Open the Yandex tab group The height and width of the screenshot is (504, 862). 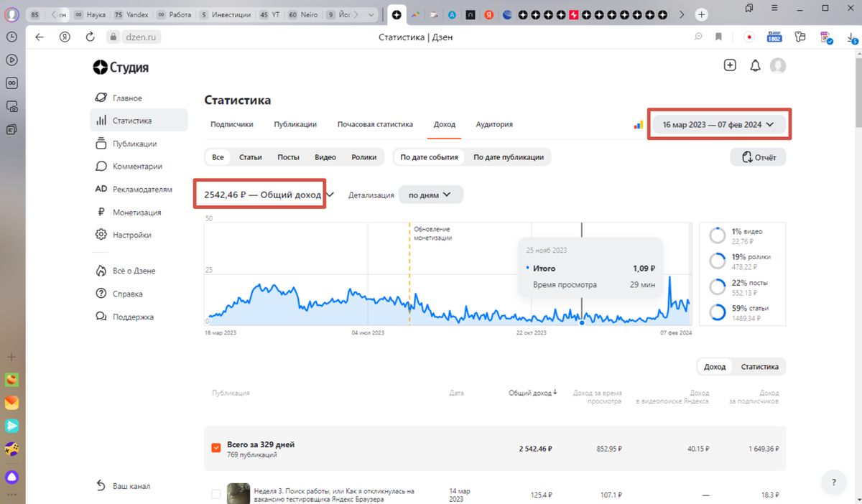130,14
